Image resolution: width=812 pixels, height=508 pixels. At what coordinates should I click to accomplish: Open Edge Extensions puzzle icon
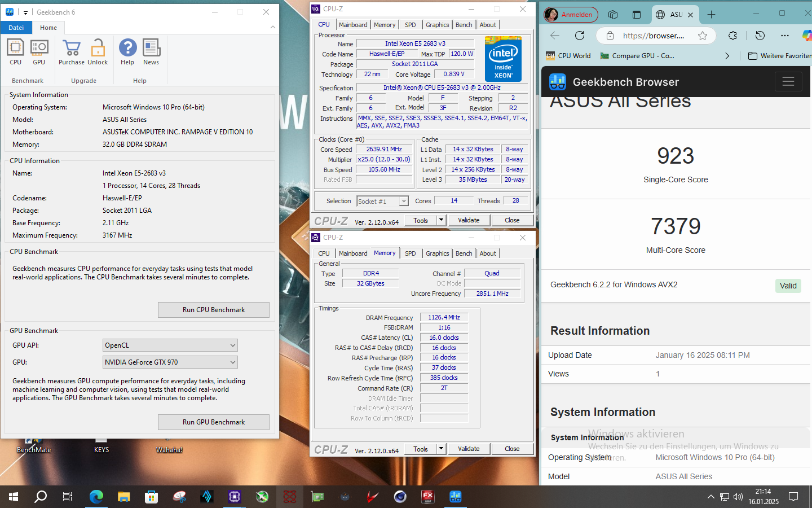pyautogui.click(x=732, y=36)
